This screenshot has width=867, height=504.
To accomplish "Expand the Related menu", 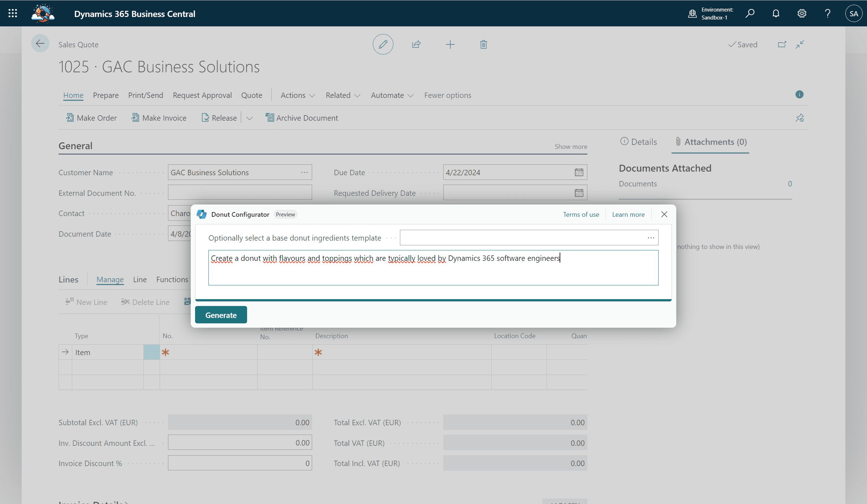I will click(343, 95).
